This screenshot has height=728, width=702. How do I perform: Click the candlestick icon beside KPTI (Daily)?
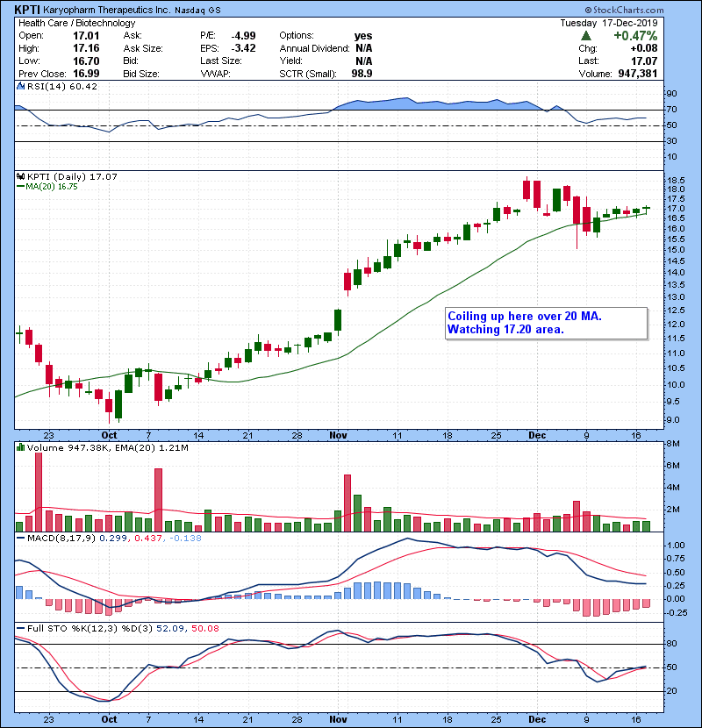point(20,177)
